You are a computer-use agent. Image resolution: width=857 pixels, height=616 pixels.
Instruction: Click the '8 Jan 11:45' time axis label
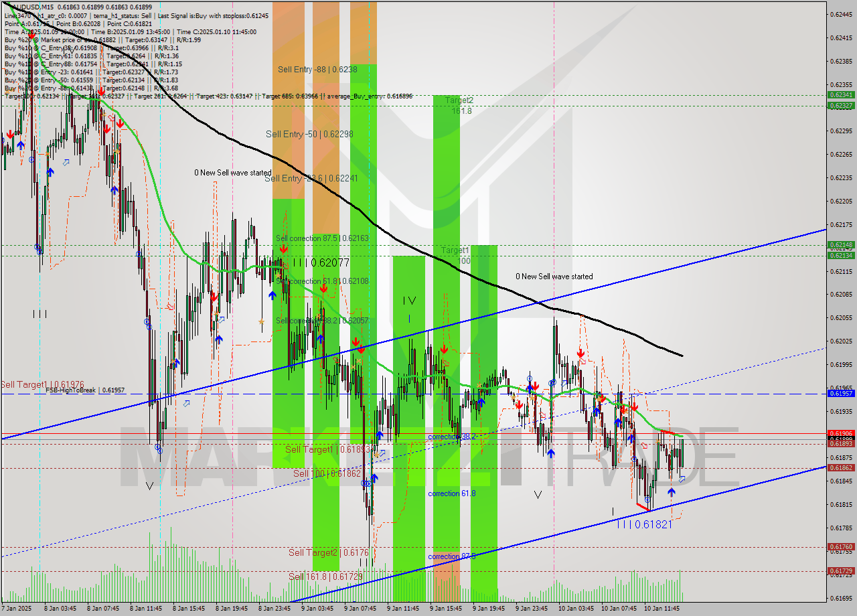145,609
